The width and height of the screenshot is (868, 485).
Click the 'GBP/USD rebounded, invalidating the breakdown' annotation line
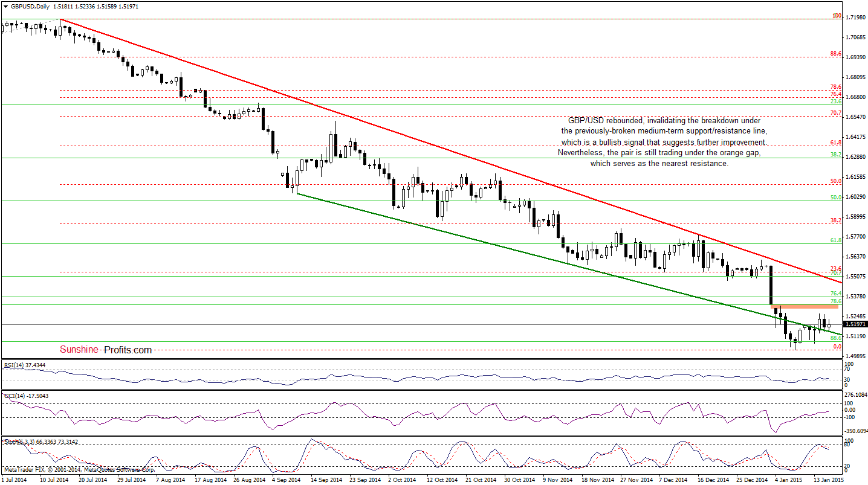[x=663, y=120]
